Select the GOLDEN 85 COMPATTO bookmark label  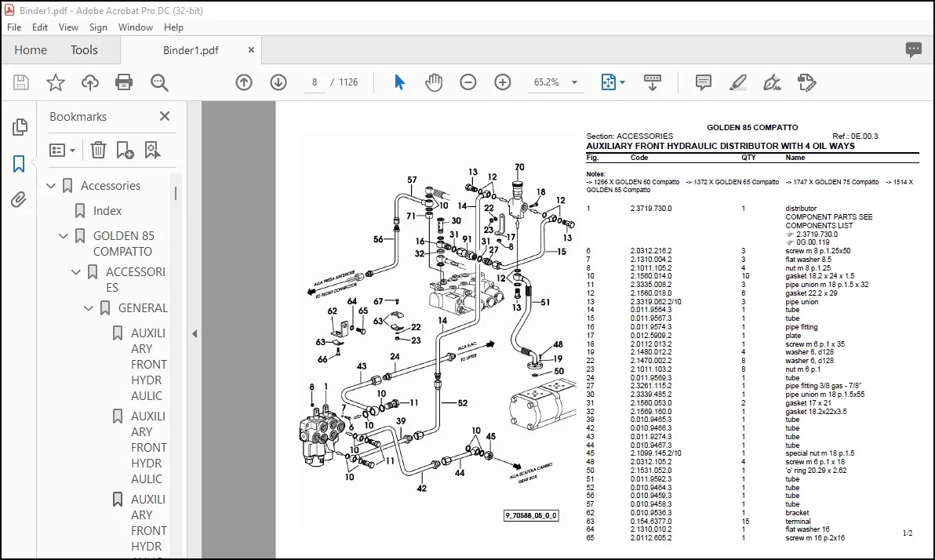click(x=123, y=243)
